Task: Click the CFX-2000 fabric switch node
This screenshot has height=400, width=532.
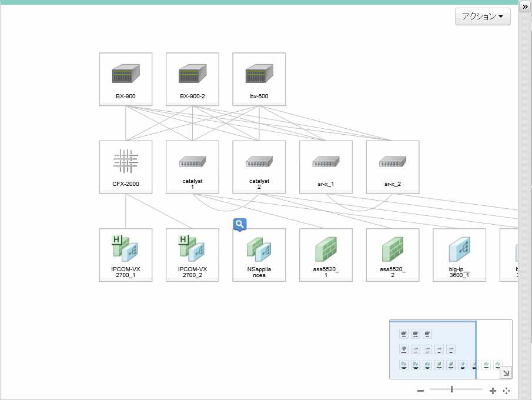Action: [126, 167]
